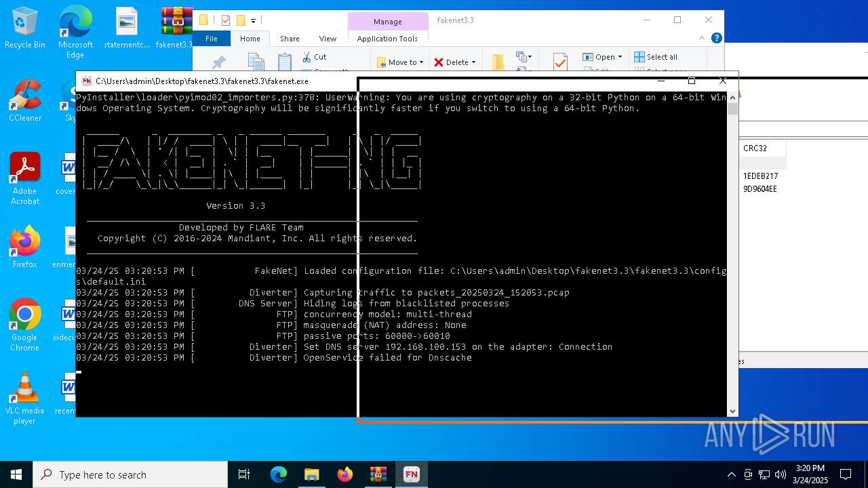The width and height of the screenshot is (868, 488).
Task: Click the quick access Properties icon in Explorer title bar
Action: [x=226, y=20]
